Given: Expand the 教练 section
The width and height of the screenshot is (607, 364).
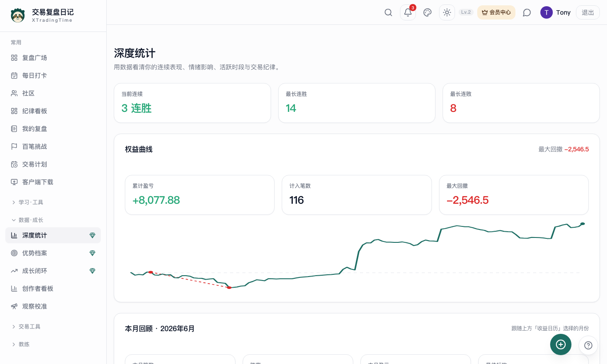Looking at the screenshot, I should [x=20, y=344].
